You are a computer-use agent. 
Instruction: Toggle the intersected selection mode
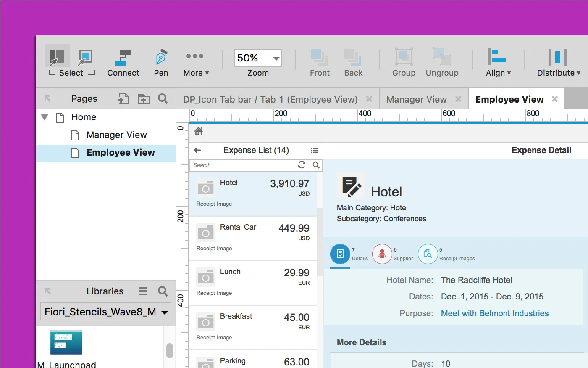57,57
